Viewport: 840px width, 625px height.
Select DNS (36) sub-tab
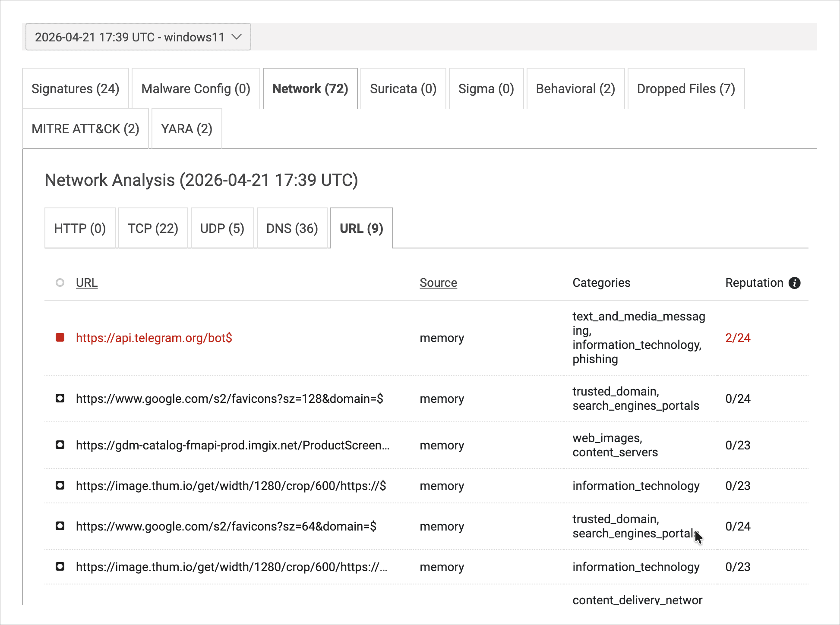point(292,228)
